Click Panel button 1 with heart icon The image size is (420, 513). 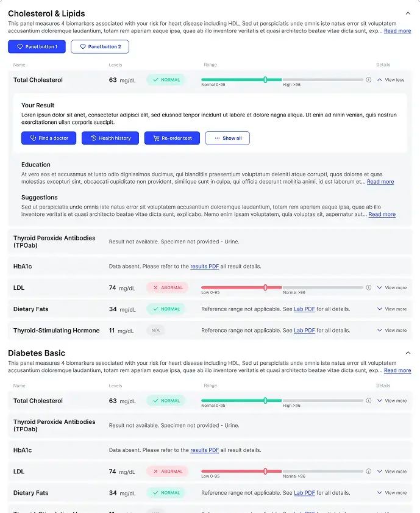37,47
